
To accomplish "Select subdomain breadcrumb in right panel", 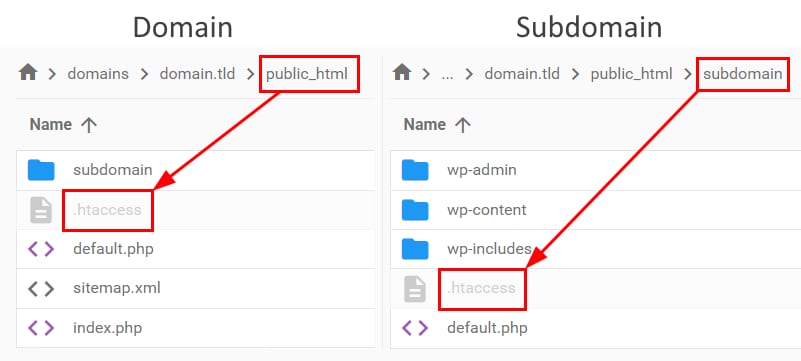I will click(743, 74).
